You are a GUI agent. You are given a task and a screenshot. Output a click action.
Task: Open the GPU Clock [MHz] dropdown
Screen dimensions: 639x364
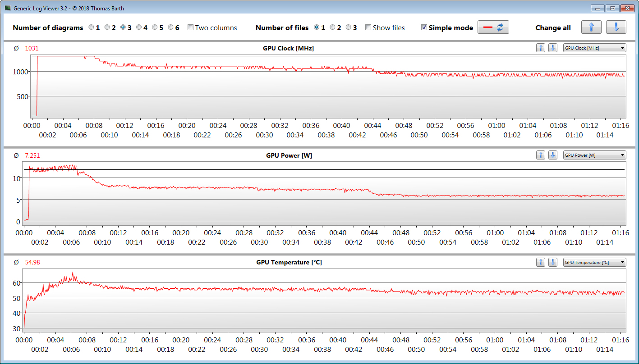pos(594,48)
